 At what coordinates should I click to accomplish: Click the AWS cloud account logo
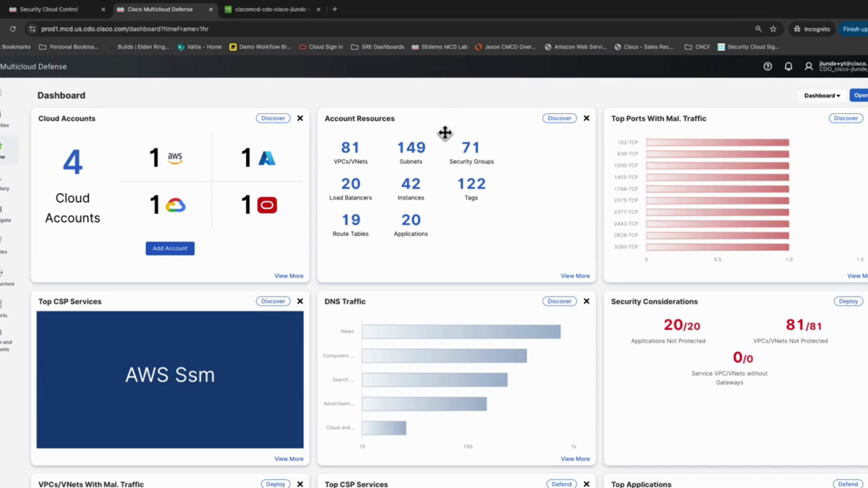[x=175, y=158]
